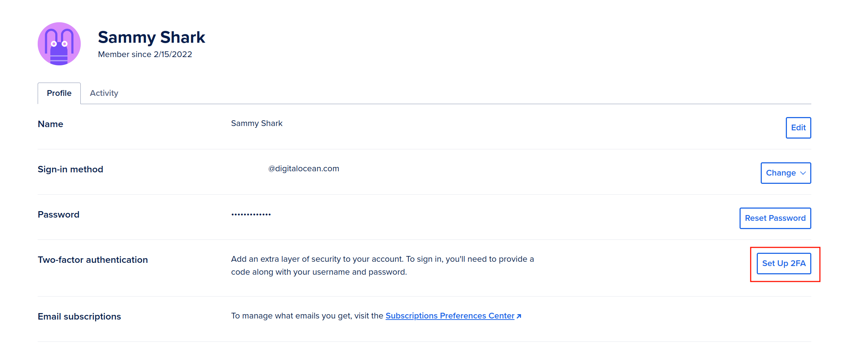The image size is (868, 349).
Task: Click the Password row label
Action: (x=58, y=215)
